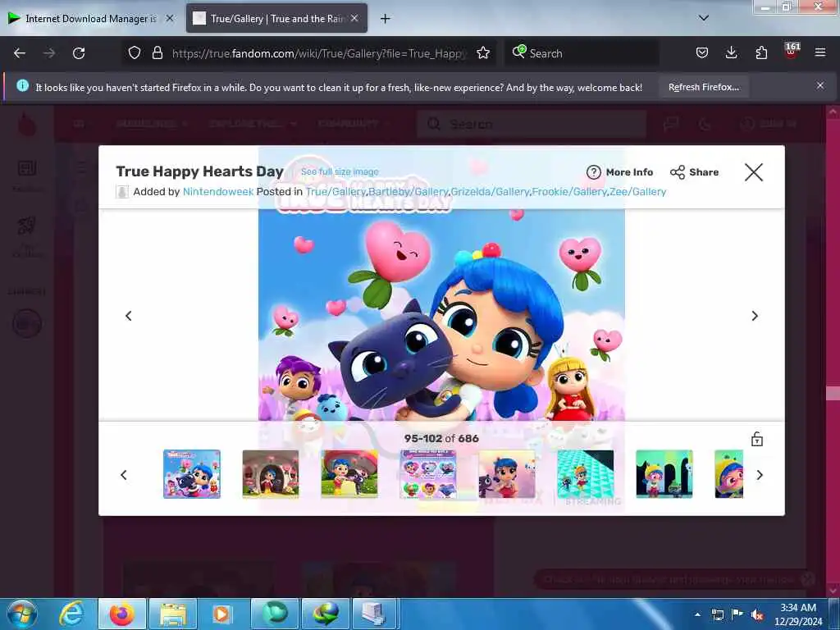Open Windows Explorer folder in taskbar
Image resolution: width=840 pixels, height=630 pixels.
point(172,614)
